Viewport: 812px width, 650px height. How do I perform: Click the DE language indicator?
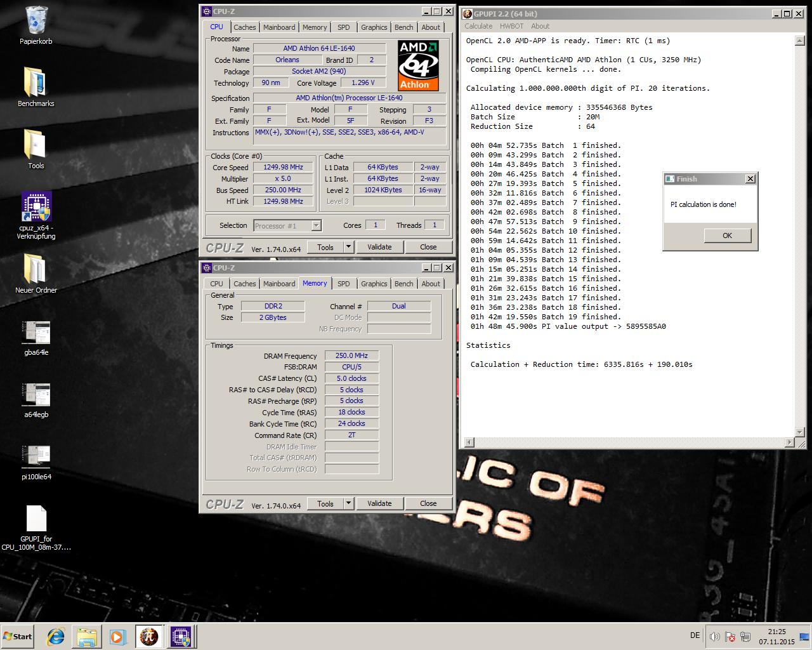695,635
